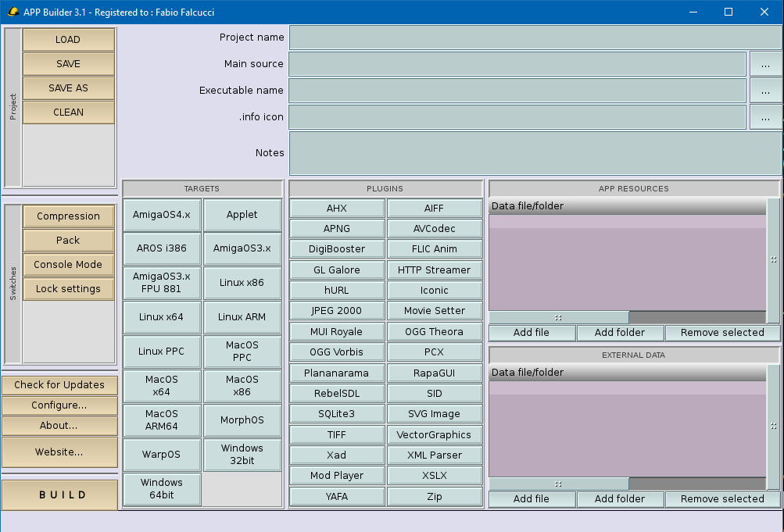Enable the AHX plugin
784x532 pixels.
336,208
